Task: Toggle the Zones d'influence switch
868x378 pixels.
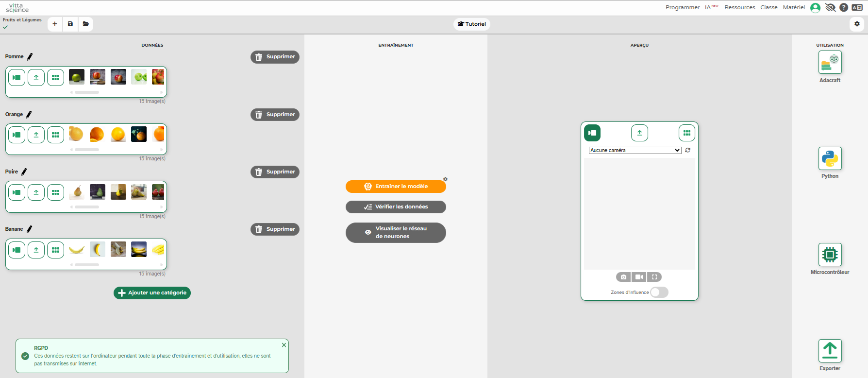Action: coord(659,292)
